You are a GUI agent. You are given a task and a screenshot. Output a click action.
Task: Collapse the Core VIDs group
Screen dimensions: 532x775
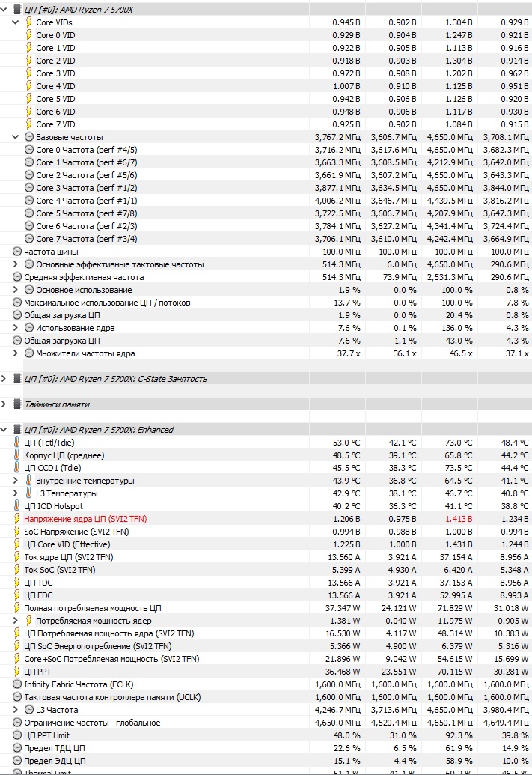[16, 22]
